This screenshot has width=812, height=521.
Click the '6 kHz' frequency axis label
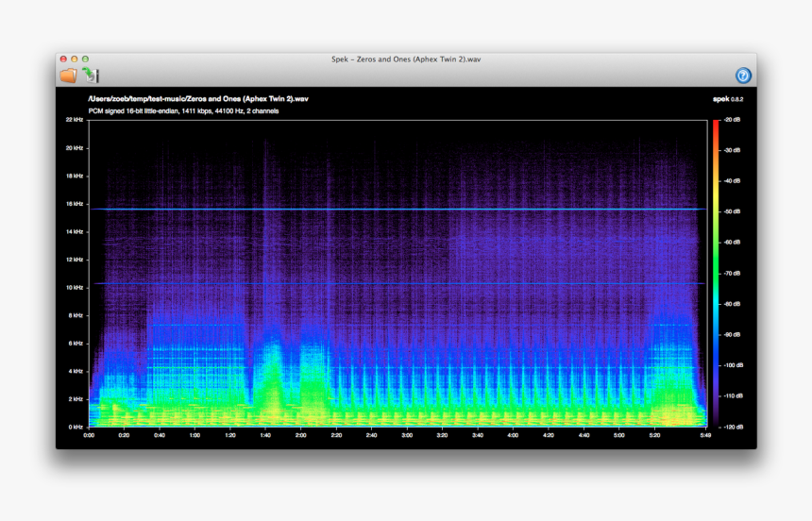(x=76, y=344)
